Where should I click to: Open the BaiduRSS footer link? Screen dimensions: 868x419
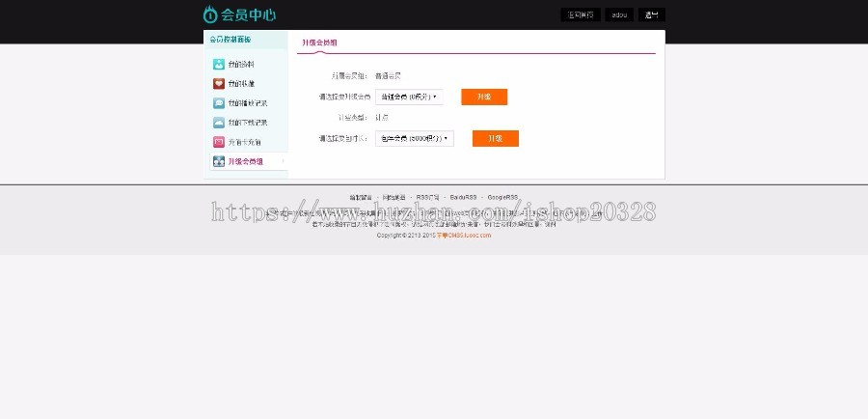point(463,197)
